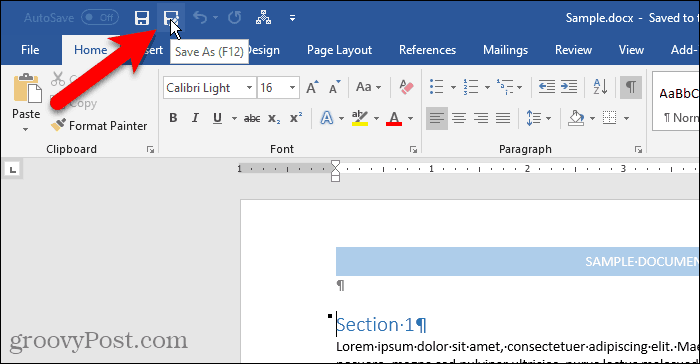Toggle Show/Hide paragraph marks
Viewport: 700px width, 364px height.
pyautogui.click(x=631, y=87)
